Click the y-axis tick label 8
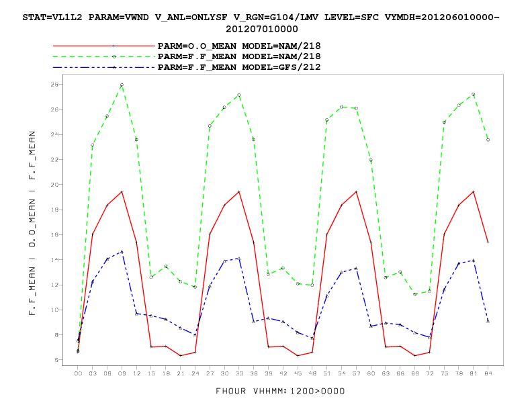Image resolution: width=532 pixels, height=411 pixels. coord(56,335)
